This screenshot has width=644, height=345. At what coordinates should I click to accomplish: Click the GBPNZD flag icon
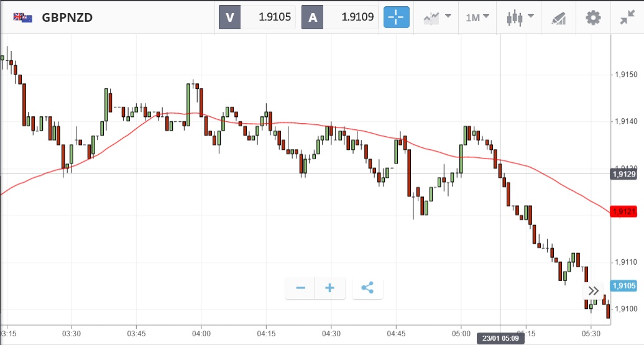pyautogui.click(x=23, y=17)
